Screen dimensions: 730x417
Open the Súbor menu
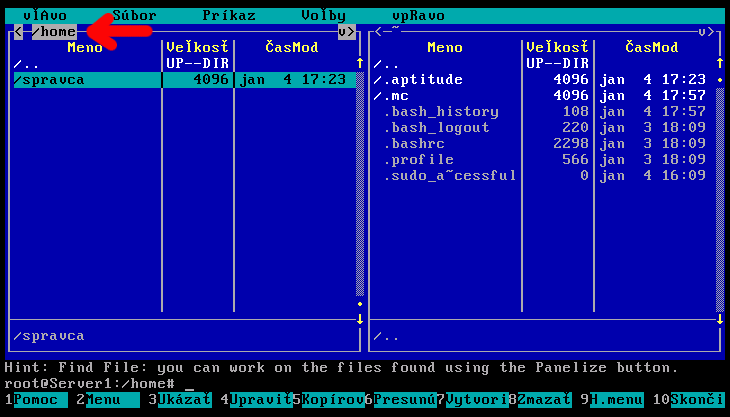(x=135, y=16)
